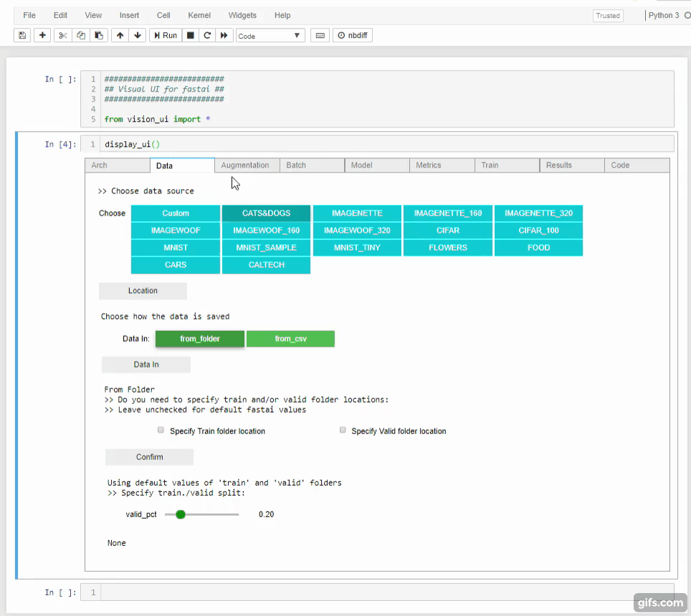Viewport: 691px width, 616px height.
Task: Select from_folder data input option
Action: (200, 339)
